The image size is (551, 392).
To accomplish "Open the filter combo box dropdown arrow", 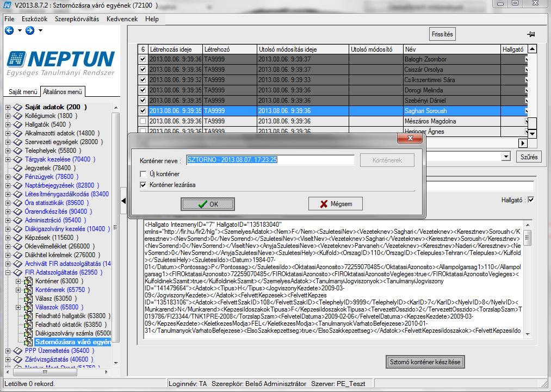I will pyautogui.click(x=506, y=157).
